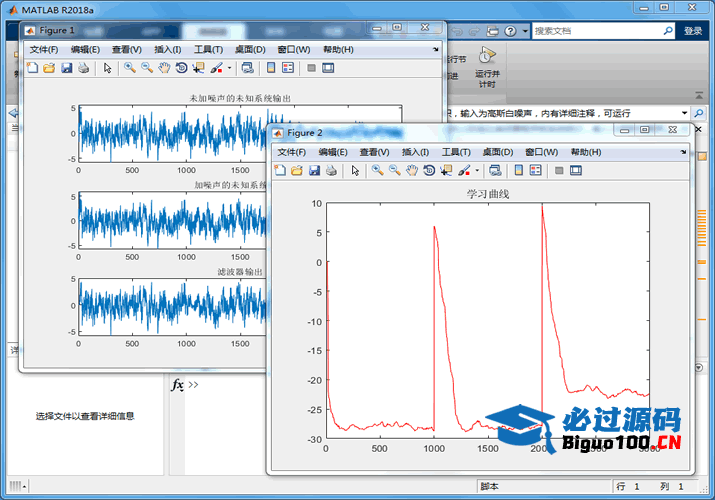
Task: Insert Legend in Figure 1 toolbar
Action: (x=288, y=68)
